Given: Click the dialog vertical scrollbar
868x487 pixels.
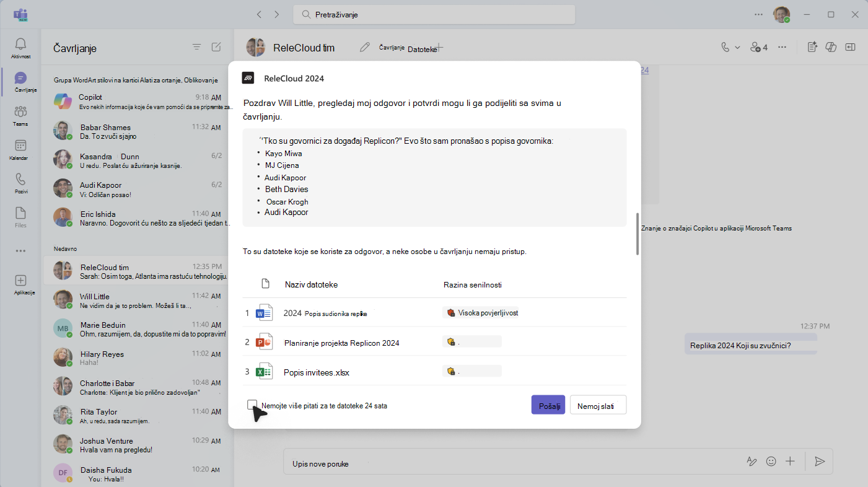Looking at the screenshot, I should (x=637, y=234).
